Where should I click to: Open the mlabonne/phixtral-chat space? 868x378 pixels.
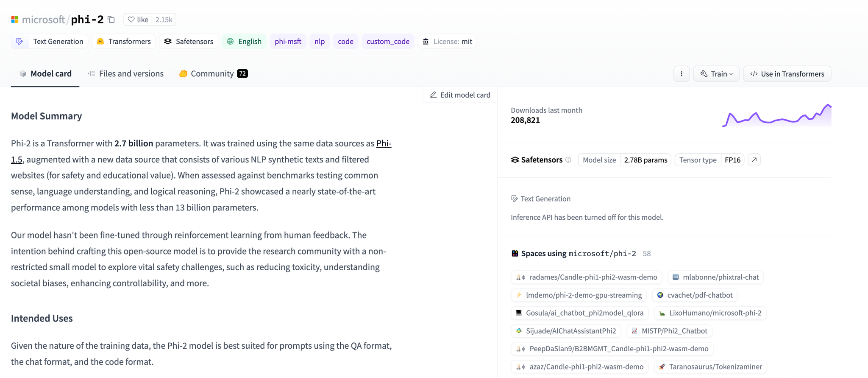(x=715, y=277)
